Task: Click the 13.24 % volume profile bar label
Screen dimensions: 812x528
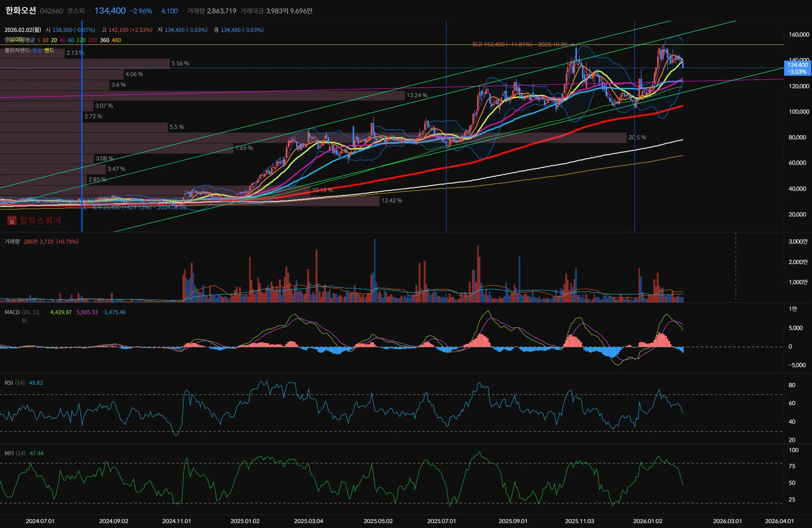Action: click(x=417, y=95)
